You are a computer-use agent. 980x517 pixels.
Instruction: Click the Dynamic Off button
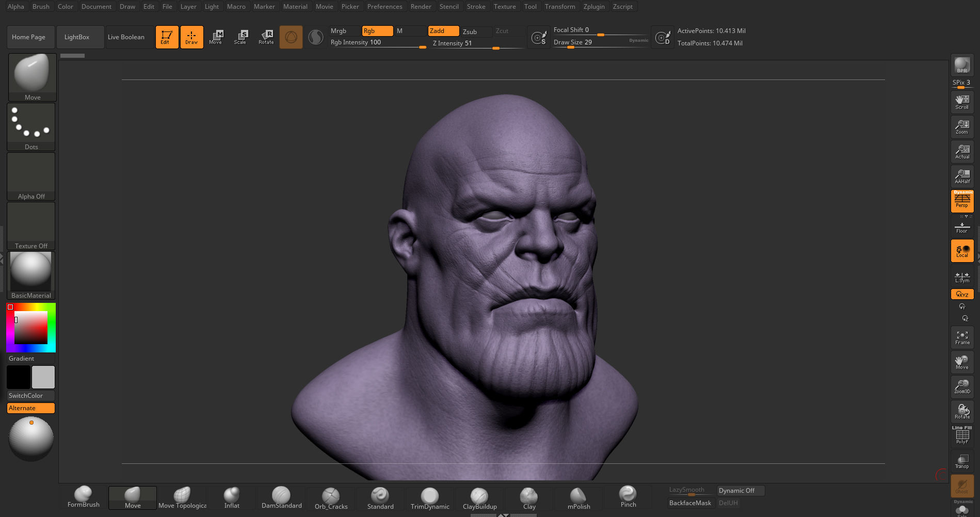tap(740, 491)
